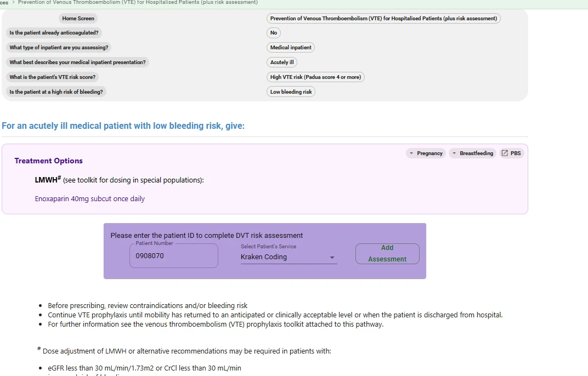The image size is (588, 376).
Task: Click the 'eGFR less than 30 mL/min' bullet
Action: coord(144,368)
